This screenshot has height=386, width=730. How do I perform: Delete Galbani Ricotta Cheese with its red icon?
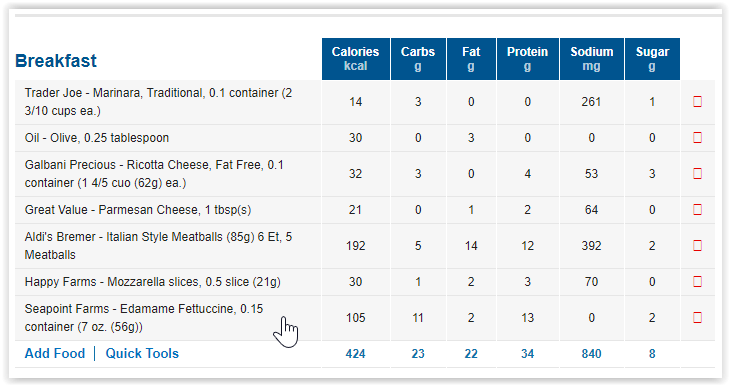[x=697, y=174]
